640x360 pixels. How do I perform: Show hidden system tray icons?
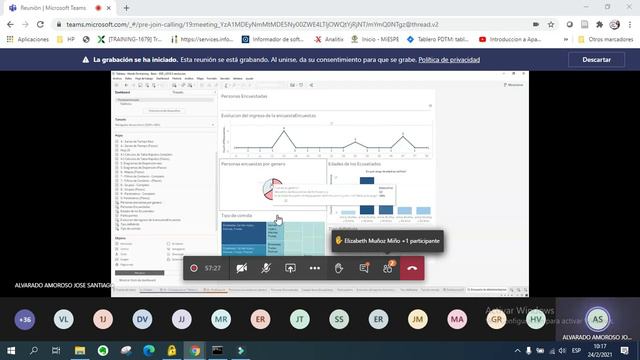point(517,351)
